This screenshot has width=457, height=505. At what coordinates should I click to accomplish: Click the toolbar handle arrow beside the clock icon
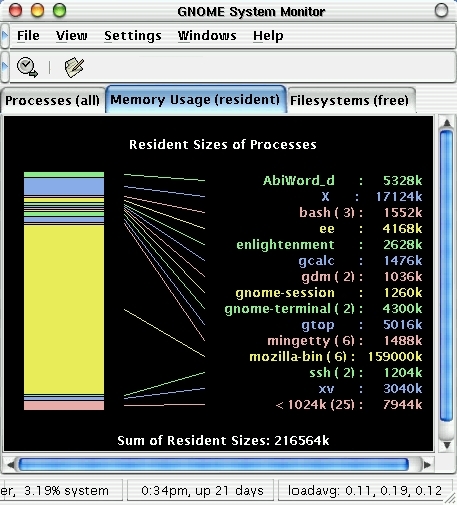5,67
